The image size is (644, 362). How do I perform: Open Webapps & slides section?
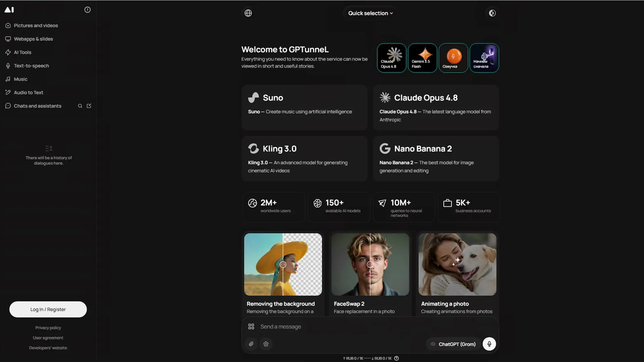(x=34, y=39)
